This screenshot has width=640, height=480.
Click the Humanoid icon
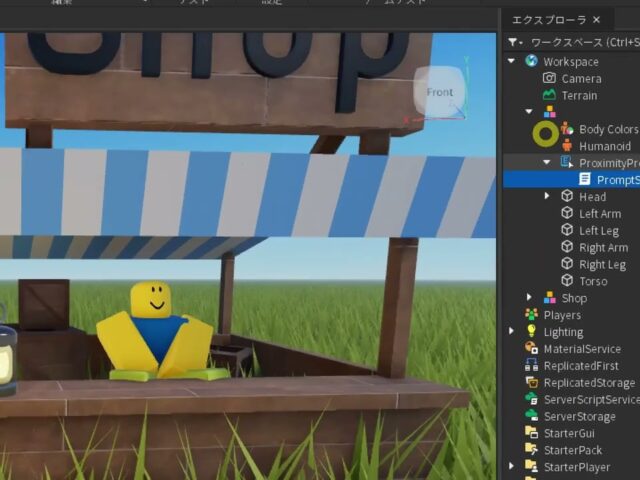[x=567, y=146]
